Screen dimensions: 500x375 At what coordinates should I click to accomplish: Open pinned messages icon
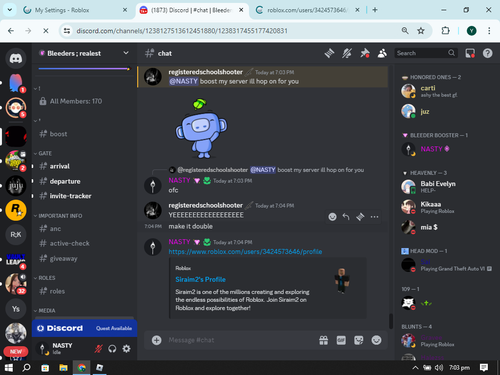(x=365, y=53)
